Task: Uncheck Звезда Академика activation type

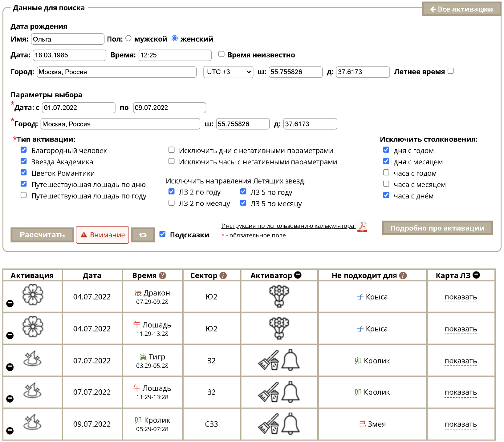Action: (x=24, y=161)
